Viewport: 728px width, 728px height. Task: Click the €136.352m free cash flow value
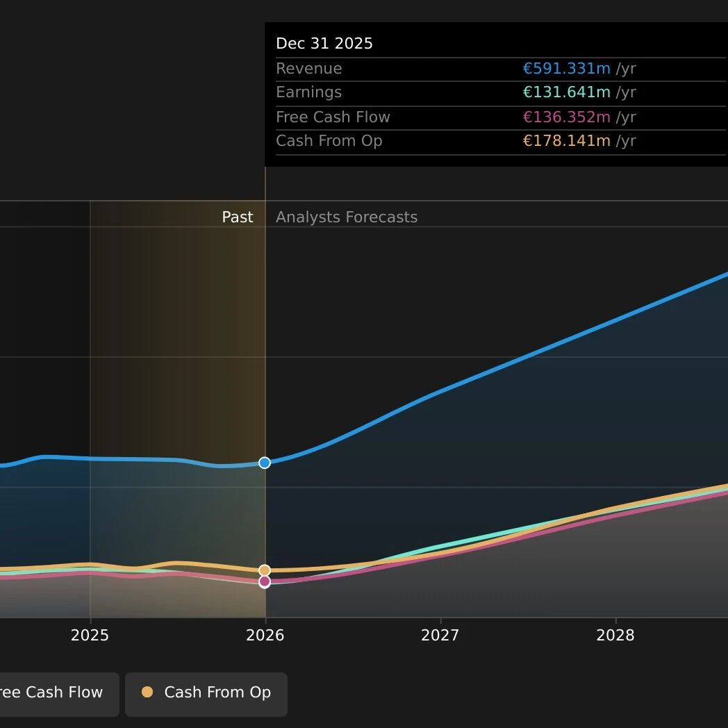pyautogui.click(x=566, y=117)
